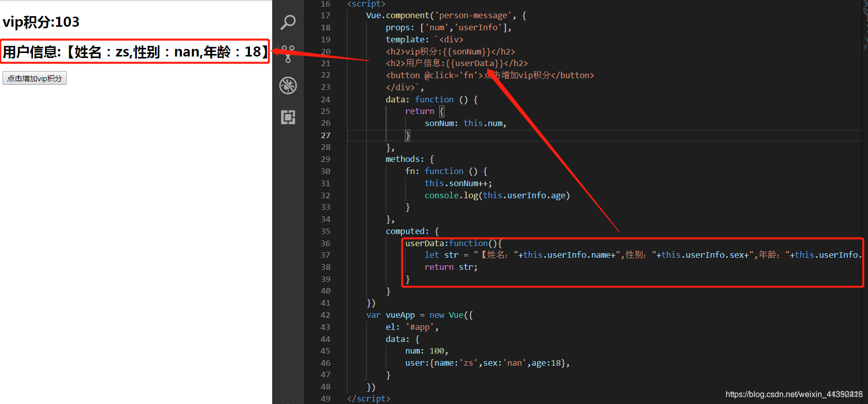Click the sonNum: this.num line

(x=465, y=123)
